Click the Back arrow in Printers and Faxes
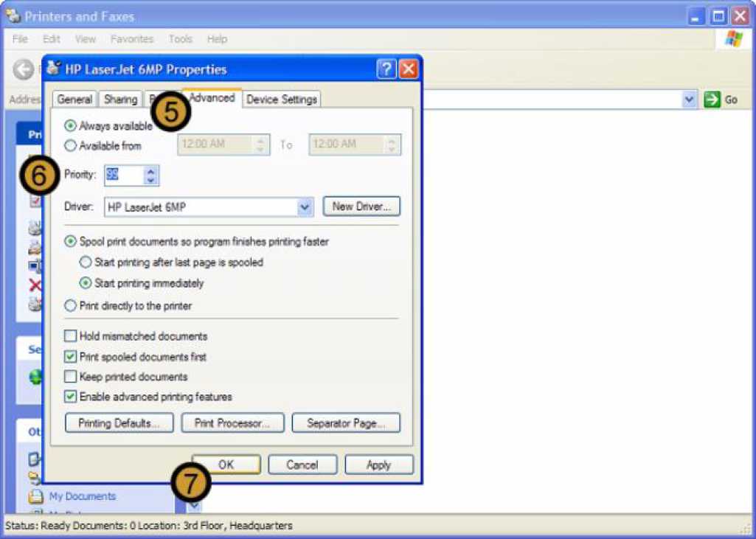The width and height of the screenshot is (756, 539). 23,69
